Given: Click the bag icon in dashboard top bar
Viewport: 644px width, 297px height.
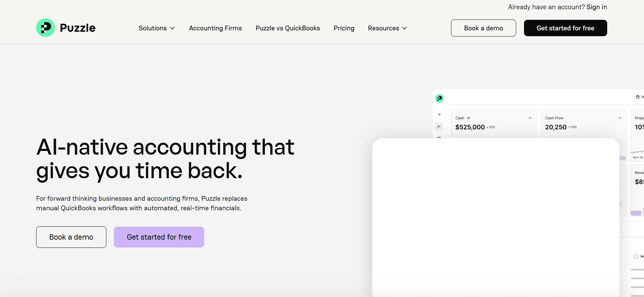Looking at the screenshot, I should (x=638, y=97).
